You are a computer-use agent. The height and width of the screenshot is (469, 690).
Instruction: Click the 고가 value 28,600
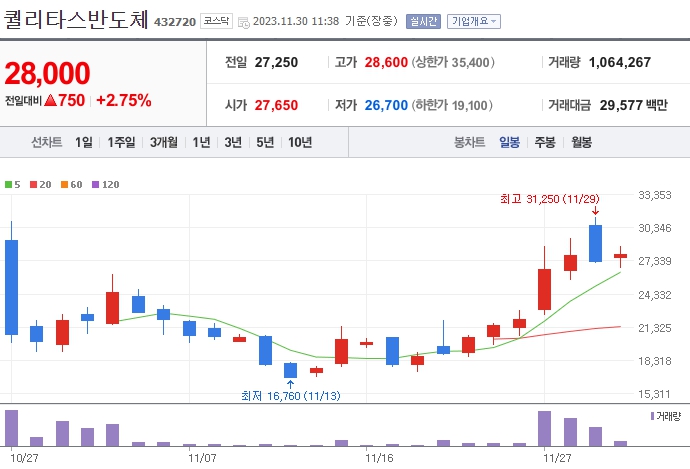tap(386, 62)
